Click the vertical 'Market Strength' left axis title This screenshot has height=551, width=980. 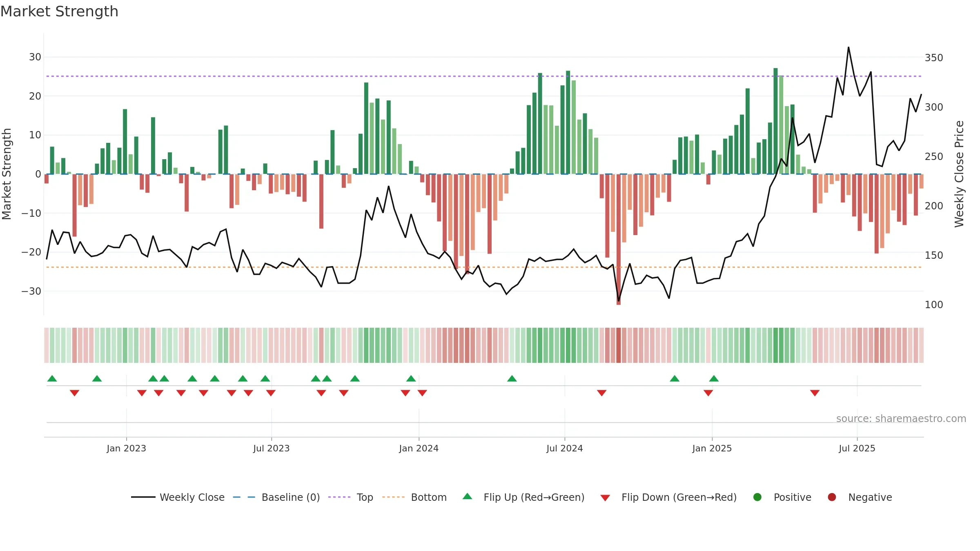click(x=7, y=174)
